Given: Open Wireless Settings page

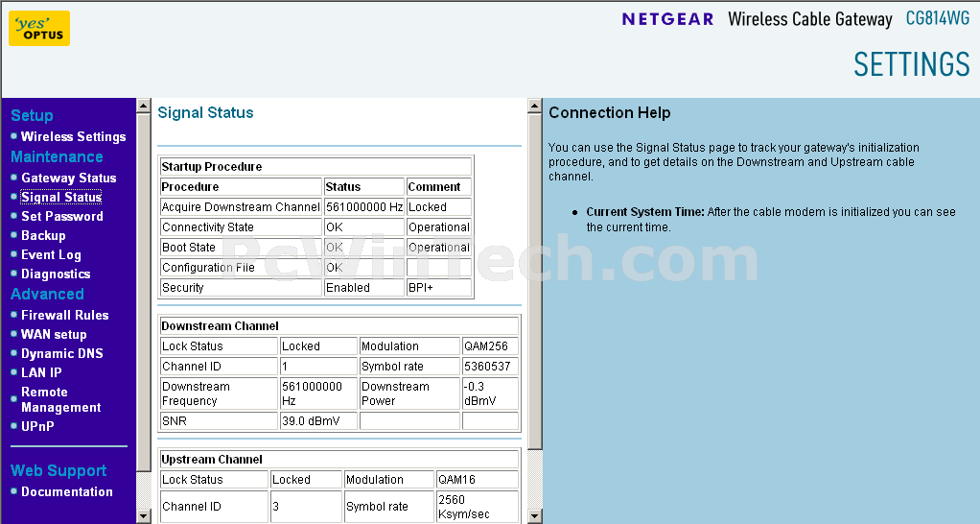Looking at the screenshot, I should point(73,136).
